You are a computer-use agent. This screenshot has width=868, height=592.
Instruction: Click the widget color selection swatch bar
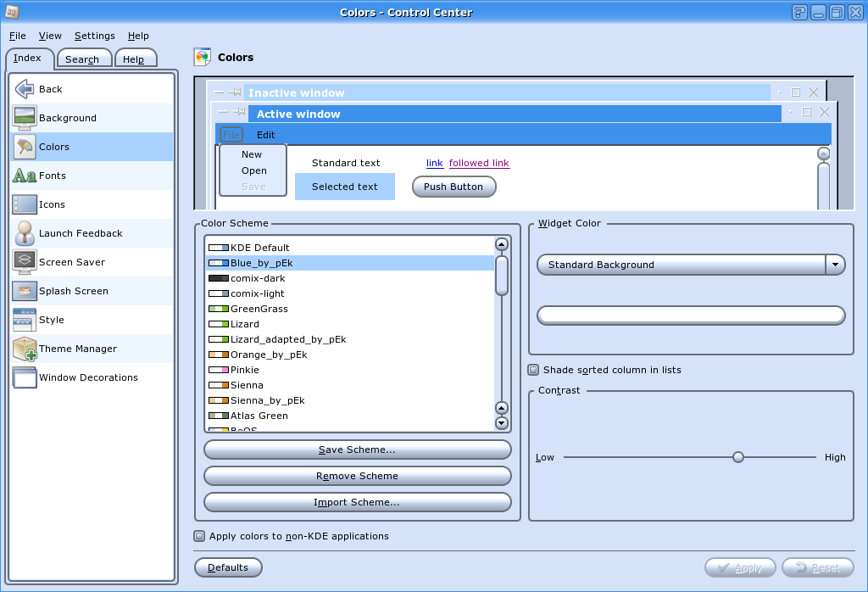click(x=691, y=316)
